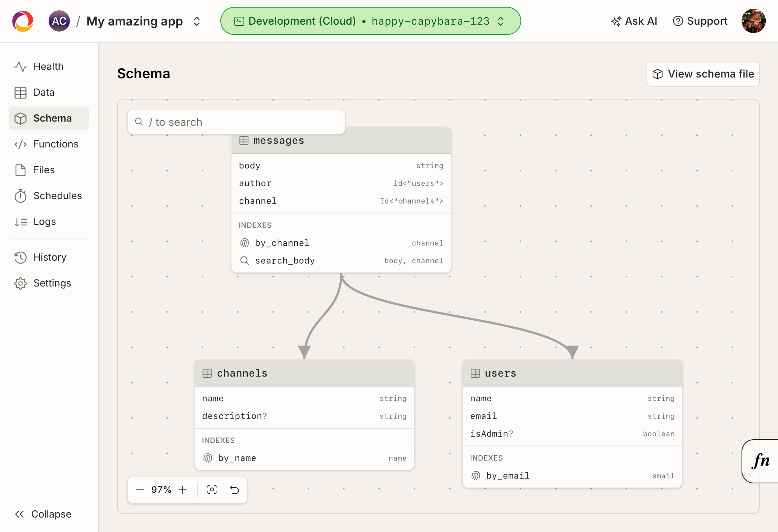
Task: Open the Logs page
Action: pos(49,222)
